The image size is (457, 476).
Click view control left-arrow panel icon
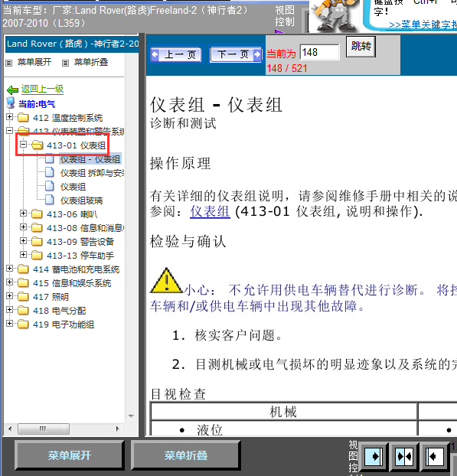(x=435, y=456)
